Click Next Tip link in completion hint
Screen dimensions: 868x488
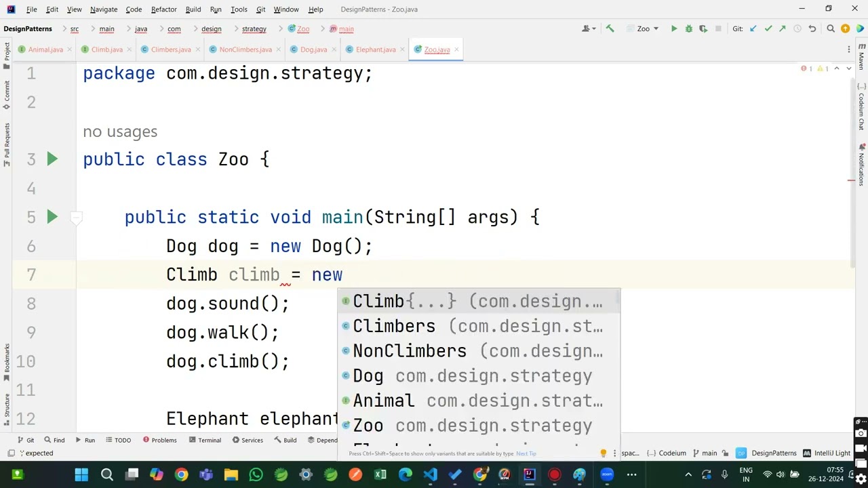pyautogui.click(x=526, y=454)
